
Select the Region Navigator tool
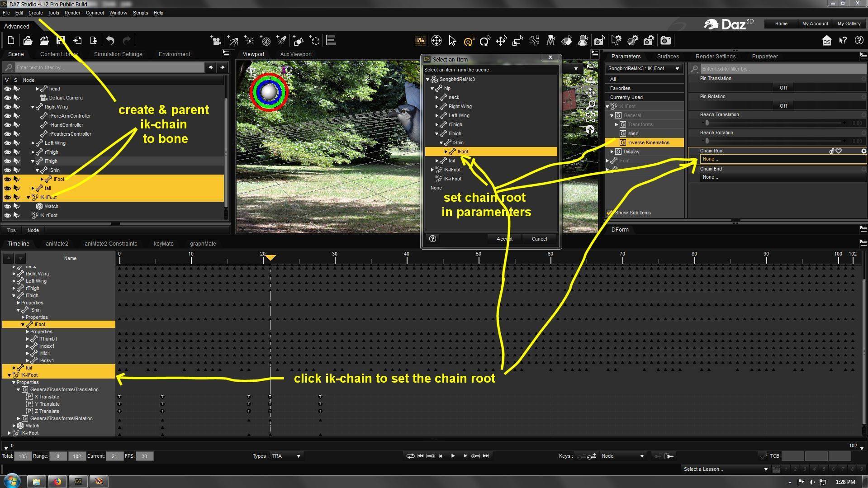(583, 41)
